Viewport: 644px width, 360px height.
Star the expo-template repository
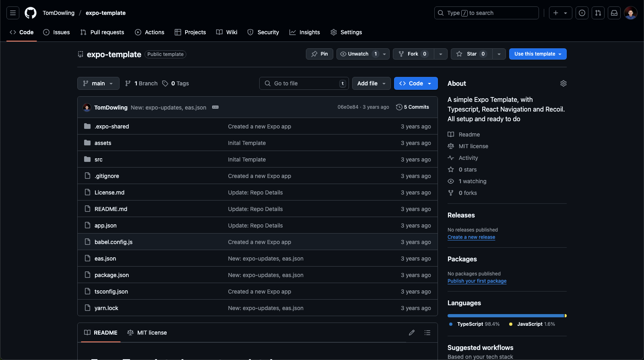pyautogui.click(x=471, y=54)
